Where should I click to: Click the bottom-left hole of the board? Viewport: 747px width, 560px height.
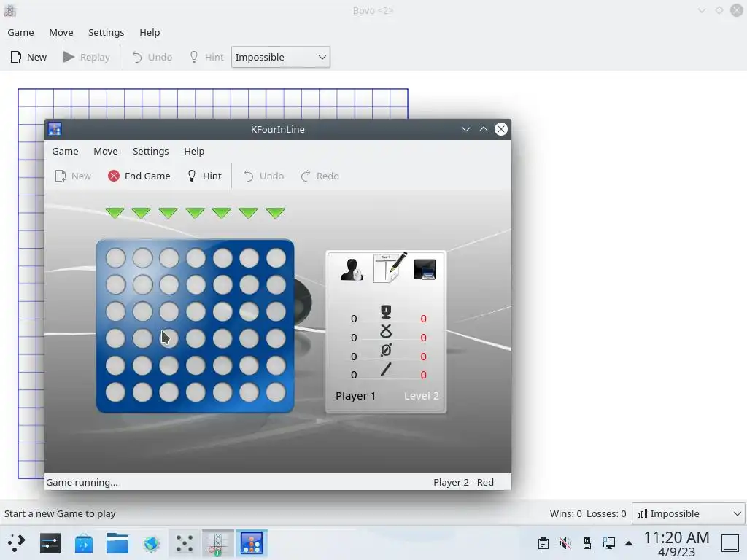click(x=115, y=392)
